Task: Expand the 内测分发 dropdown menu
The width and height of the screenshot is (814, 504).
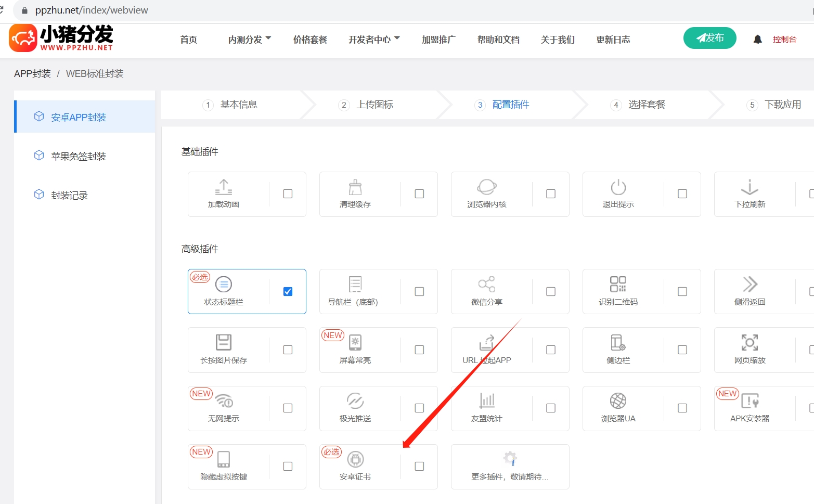Action: pos(250,40)
